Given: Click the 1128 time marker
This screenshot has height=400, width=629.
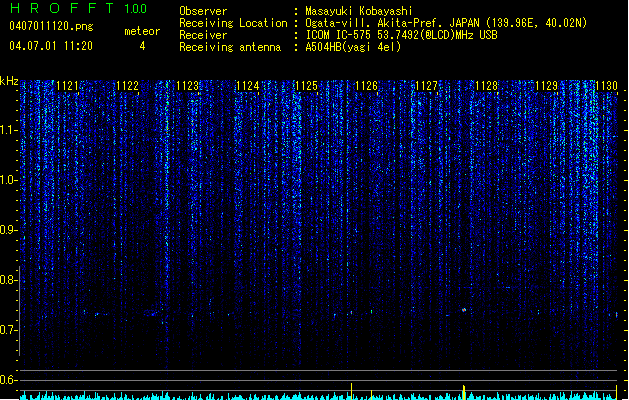Looking at the screenshot, I should pyautogui.click(x=486, y=86).
